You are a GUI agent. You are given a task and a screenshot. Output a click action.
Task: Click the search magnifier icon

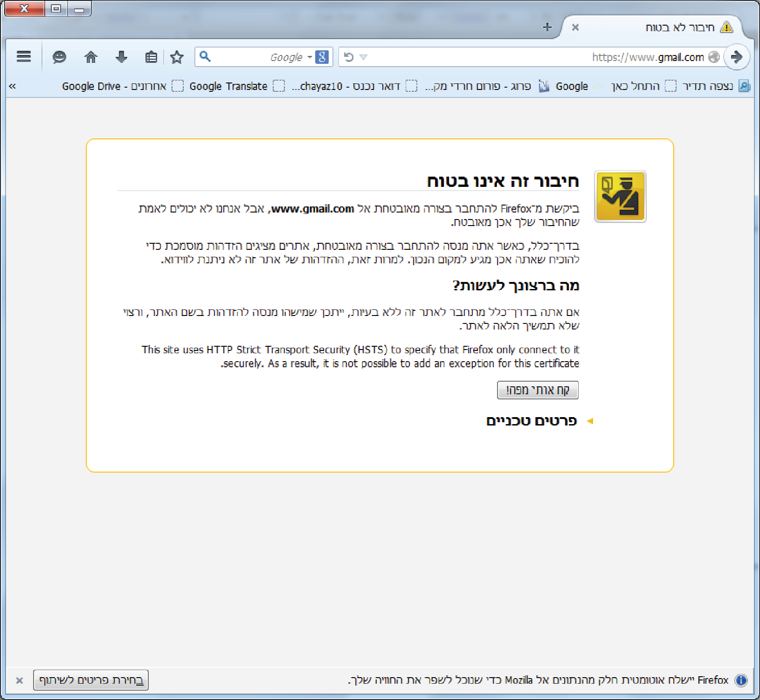[205, 57]
